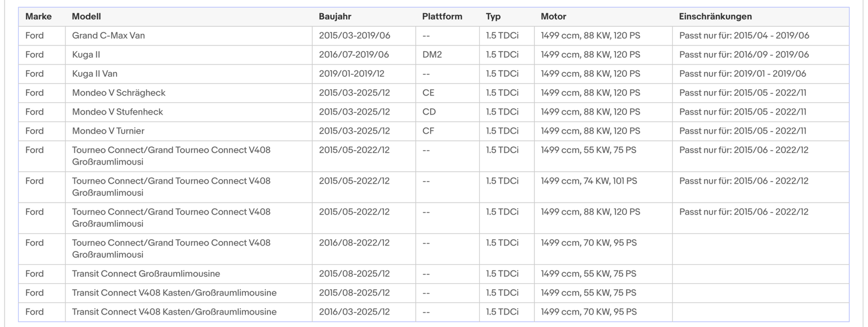The height and width of the screenshot is (327, 868).
Task: Click the CF platform cell
Action: coord(447,131)
